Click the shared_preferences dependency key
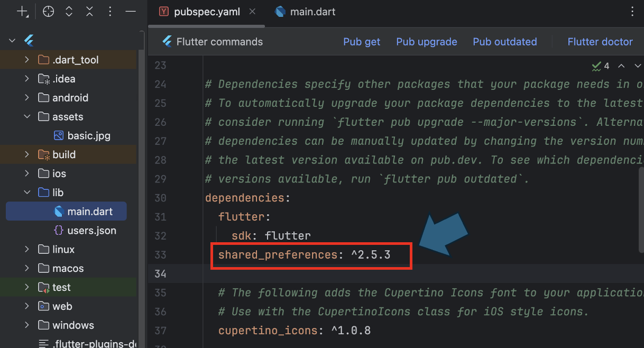The image size is (644, 348). click(x=278, y=255)
